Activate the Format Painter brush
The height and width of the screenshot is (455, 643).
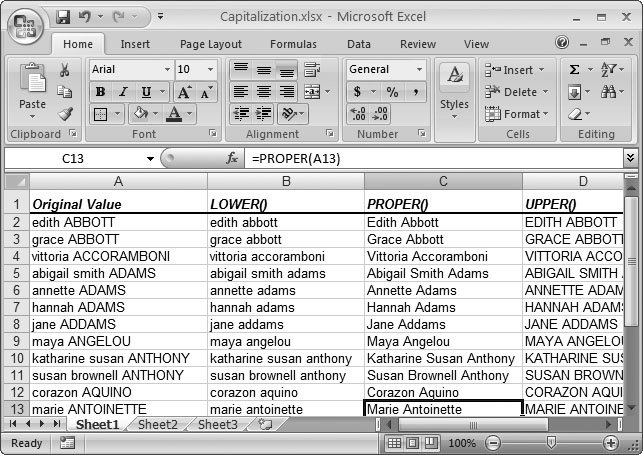(x=65, y=114)
